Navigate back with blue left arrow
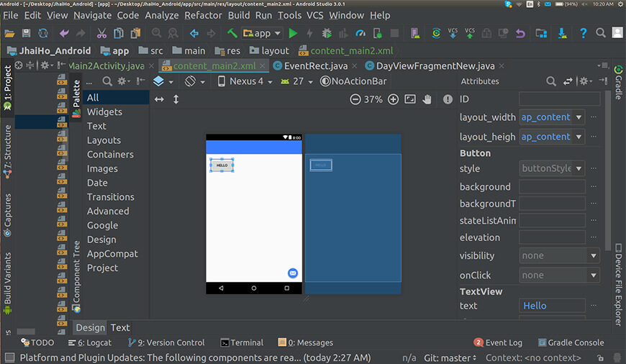The width and height of the screenshot is (626, 364). pos(194,33)
